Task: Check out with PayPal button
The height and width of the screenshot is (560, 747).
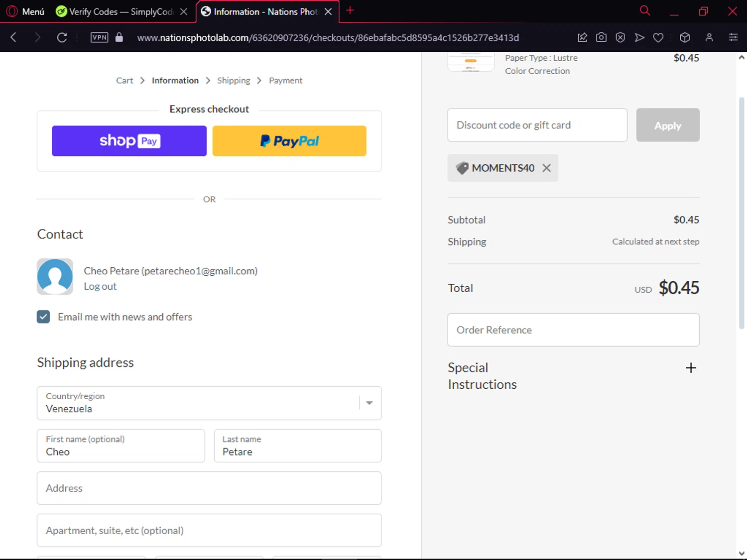Action: [x=289, y=141]
